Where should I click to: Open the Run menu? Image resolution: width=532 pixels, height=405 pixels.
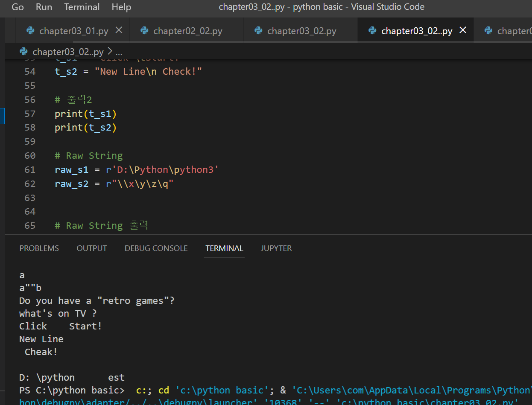pyautogui.click(x=44, y=7)
